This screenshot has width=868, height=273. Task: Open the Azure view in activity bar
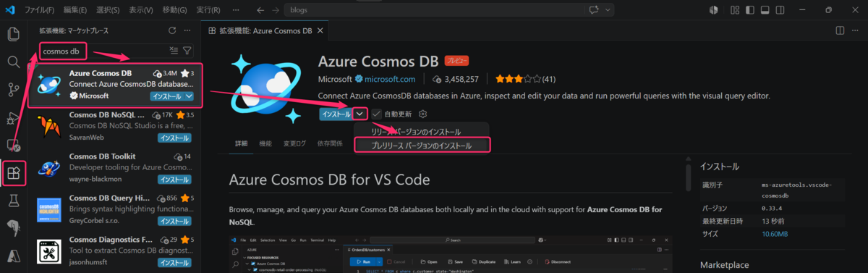coord(13,256)
